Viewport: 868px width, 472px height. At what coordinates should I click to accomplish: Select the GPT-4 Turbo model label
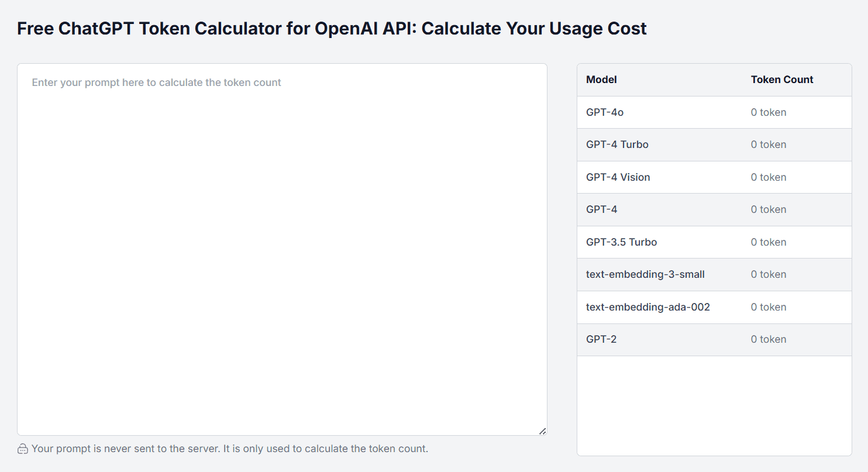tap(617, 144)
